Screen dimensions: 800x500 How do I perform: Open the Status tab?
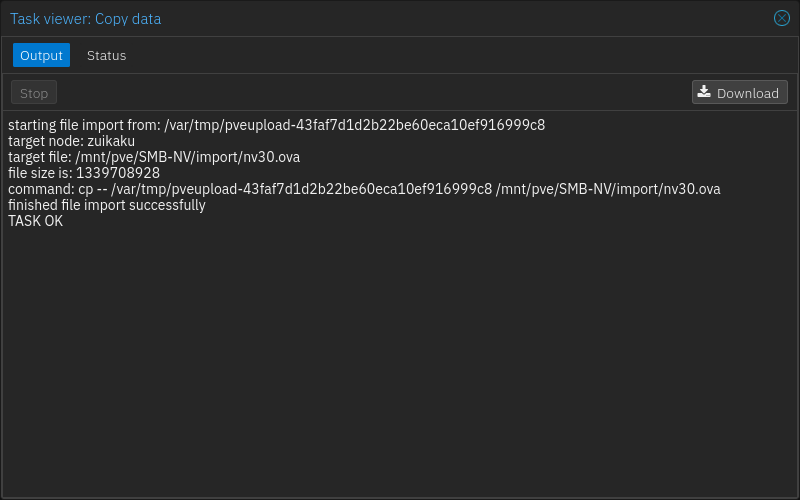106,55
